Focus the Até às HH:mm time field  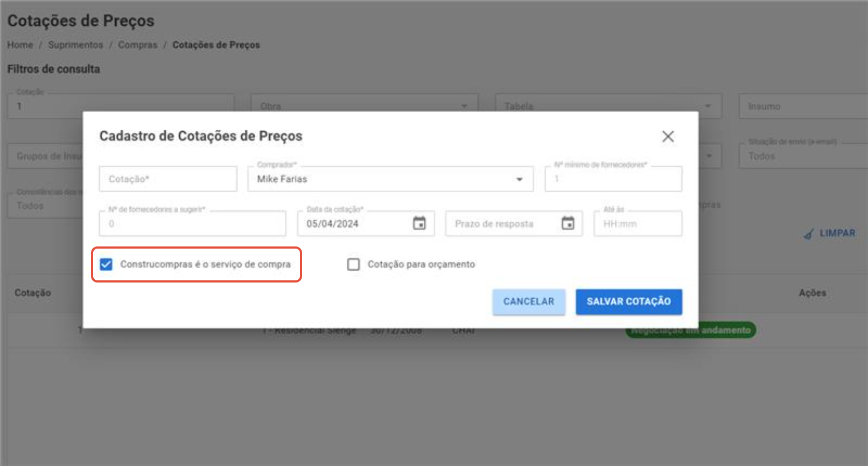(x=638, y=223)
